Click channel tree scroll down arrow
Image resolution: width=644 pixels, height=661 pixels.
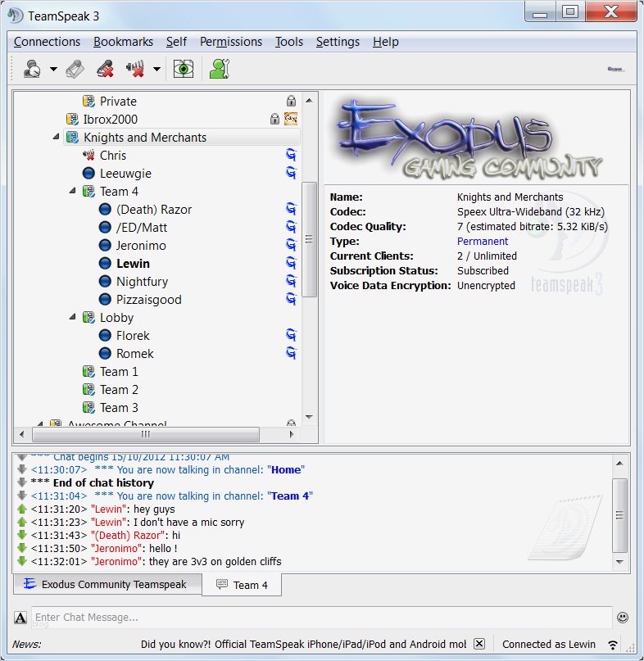pyautogui.click(x=309, y=417)
